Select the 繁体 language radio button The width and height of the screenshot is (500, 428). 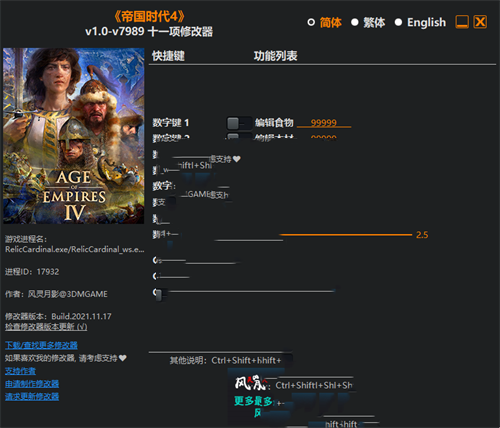355,22
